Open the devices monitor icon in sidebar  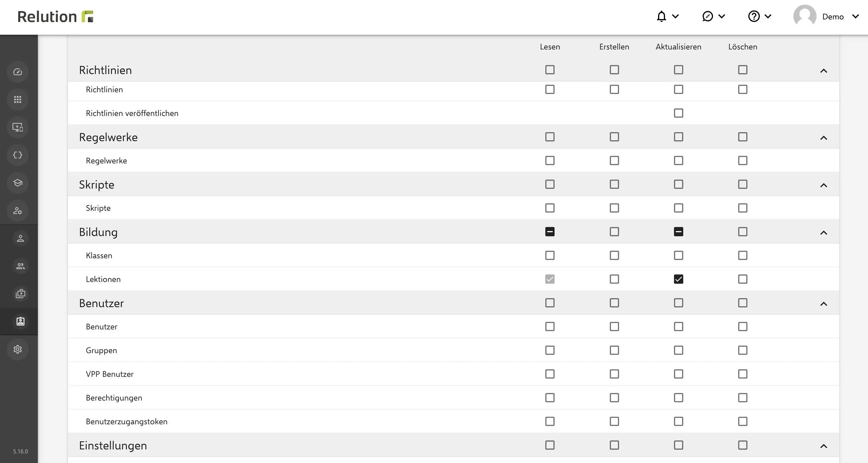pyautogui.click(x=18, y=127)
